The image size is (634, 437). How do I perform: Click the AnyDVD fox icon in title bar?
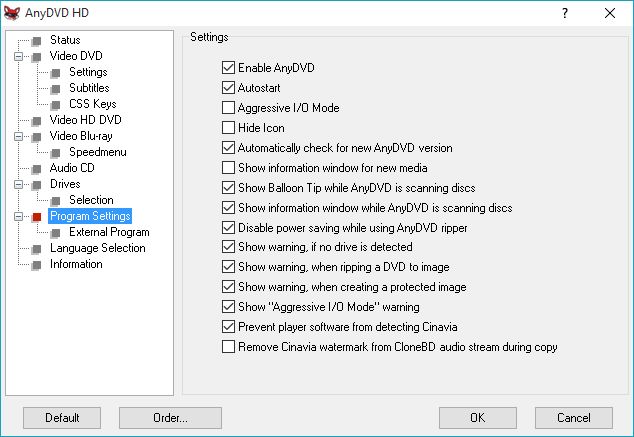[13, 13]
